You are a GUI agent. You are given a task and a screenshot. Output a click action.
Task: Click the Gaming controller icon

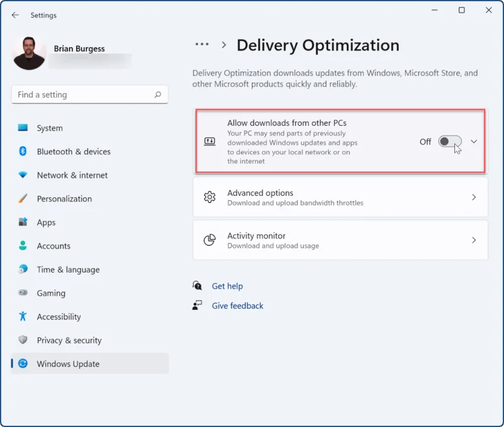pyautogui.click(x=23, y=292)
